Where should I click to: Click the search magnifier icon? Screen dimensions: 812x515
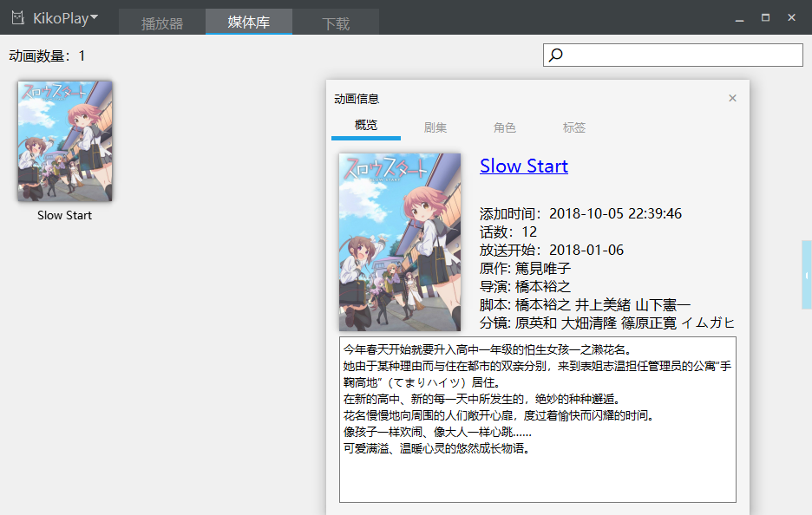coord(556,55)
